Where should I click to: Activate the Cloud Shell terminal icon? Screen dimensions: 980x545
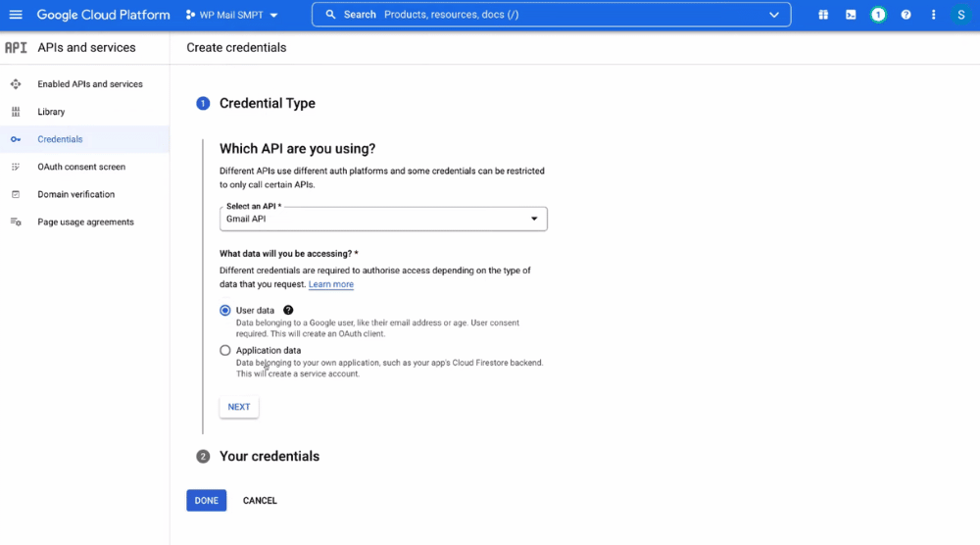pos(851,15)
